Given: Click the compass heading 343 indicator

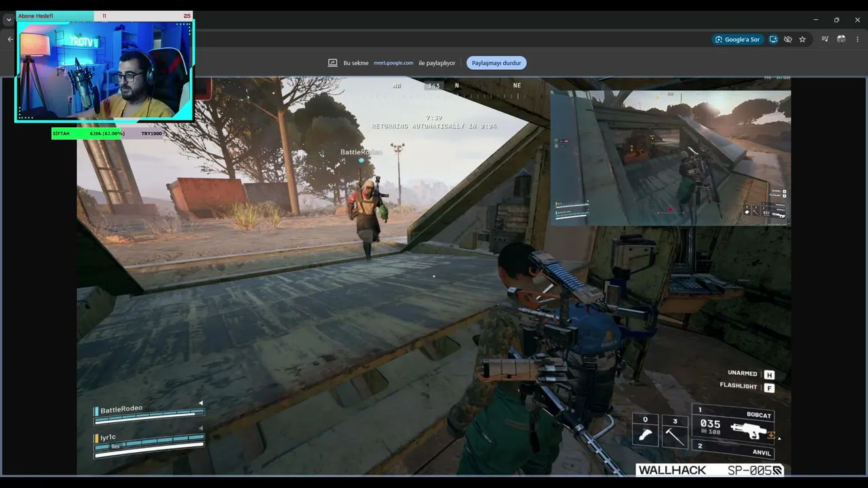Looking at the screenshot, I should [x=434, y=86].
